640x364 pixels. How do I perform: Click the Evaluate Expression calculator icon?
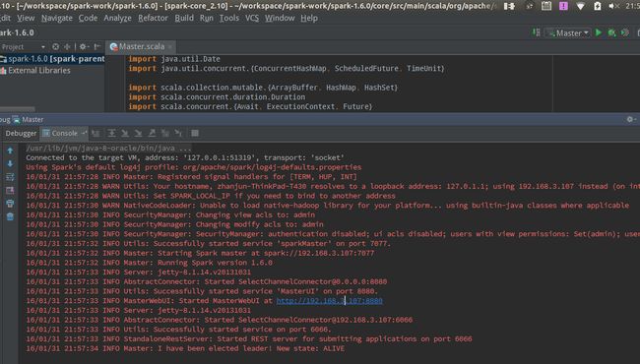(195, 133)
